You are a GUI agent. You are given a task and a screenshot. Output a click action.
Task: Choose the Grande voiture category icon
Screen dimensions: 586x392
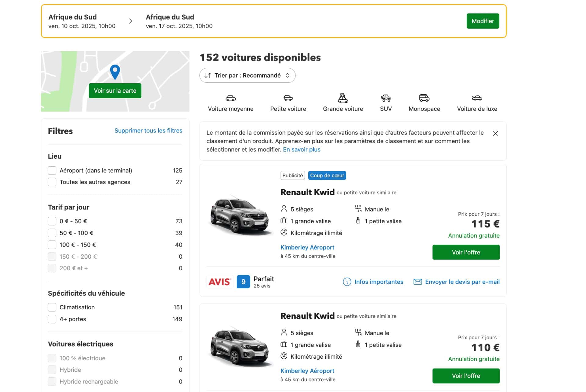[343, 98]
